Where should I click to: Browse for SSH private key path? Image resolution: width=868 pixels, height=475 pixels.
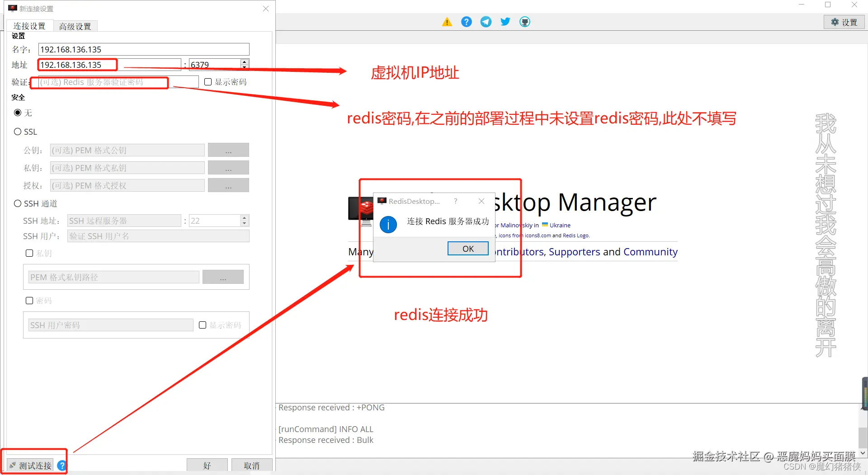[x=223, y=277]
